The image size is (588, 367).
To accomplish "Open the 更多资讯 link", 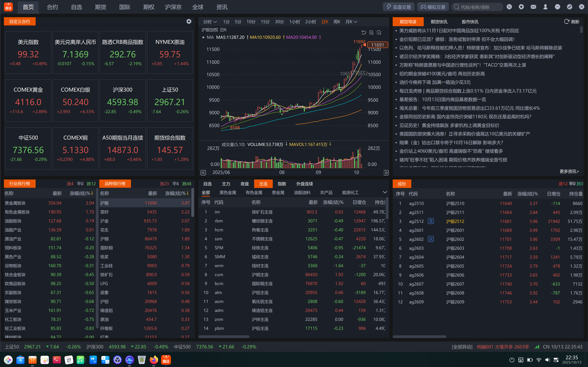I will (x=569, y=171).
